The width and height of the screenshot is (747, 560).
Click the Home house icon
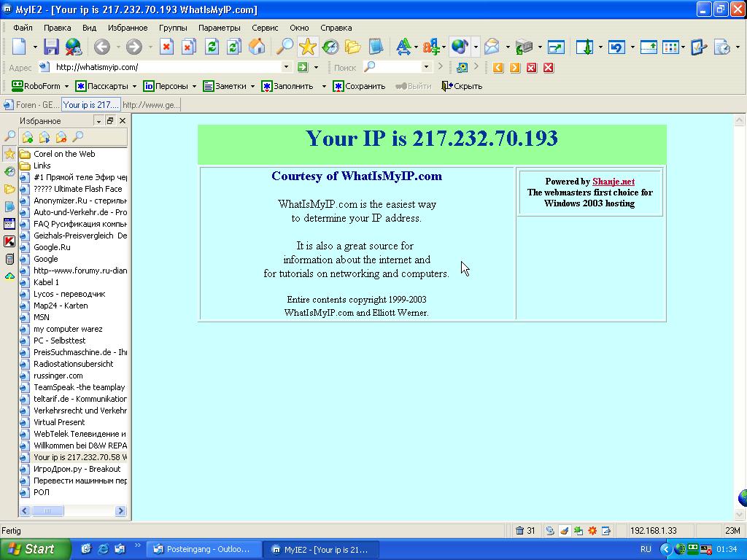pos(256,47)
